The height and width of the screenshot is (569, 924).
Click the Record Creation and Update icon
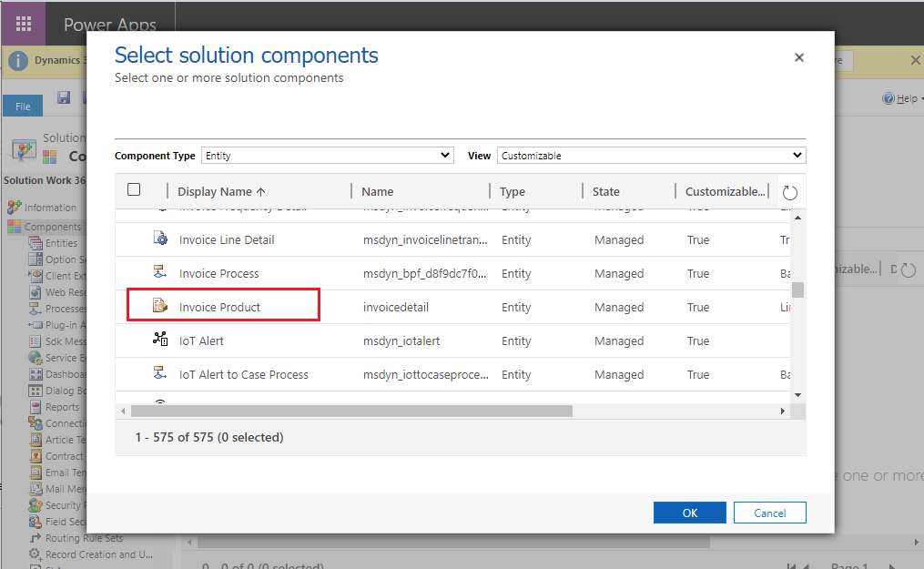36,554
